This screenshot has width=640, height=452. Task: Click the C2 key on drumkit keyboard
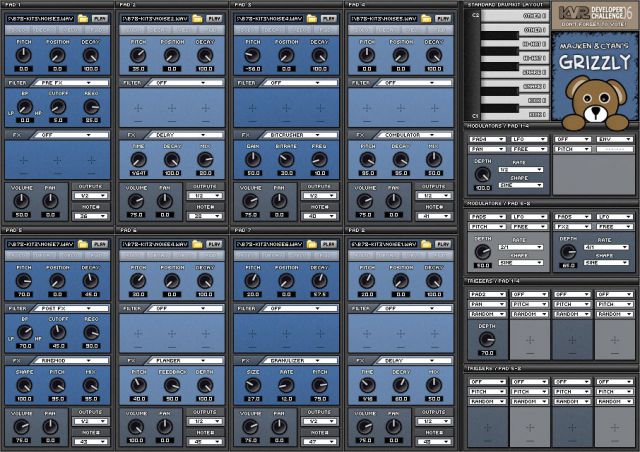515,16
